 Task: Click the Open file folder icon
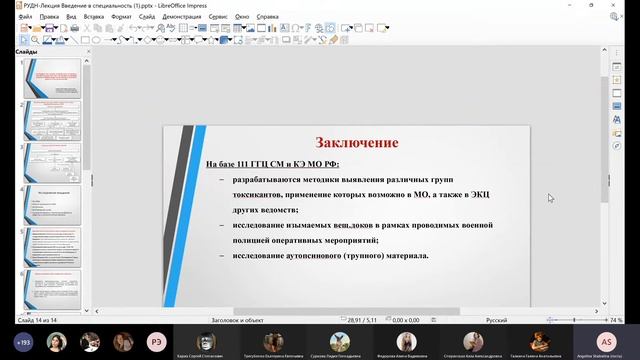coord(37,28)
